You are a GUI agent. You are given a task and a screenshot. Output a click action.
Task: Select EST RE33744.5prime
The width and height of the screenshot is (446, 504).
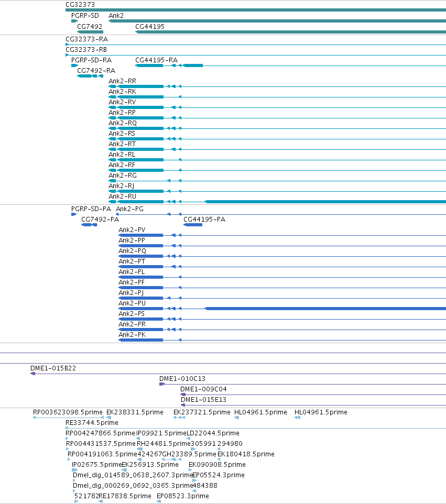click(x=92, y=423)
